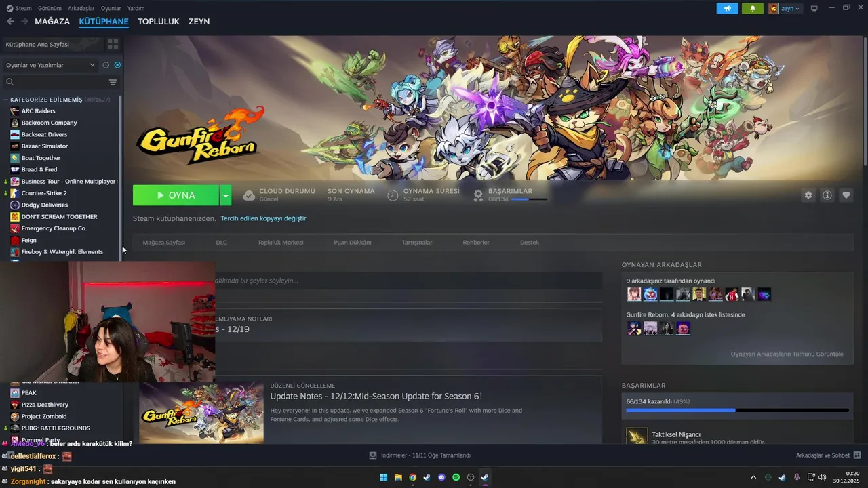Open advanced filter options icon
Image resolution: width=868 pixels, height=488 pixels.
tap(113, 82)
